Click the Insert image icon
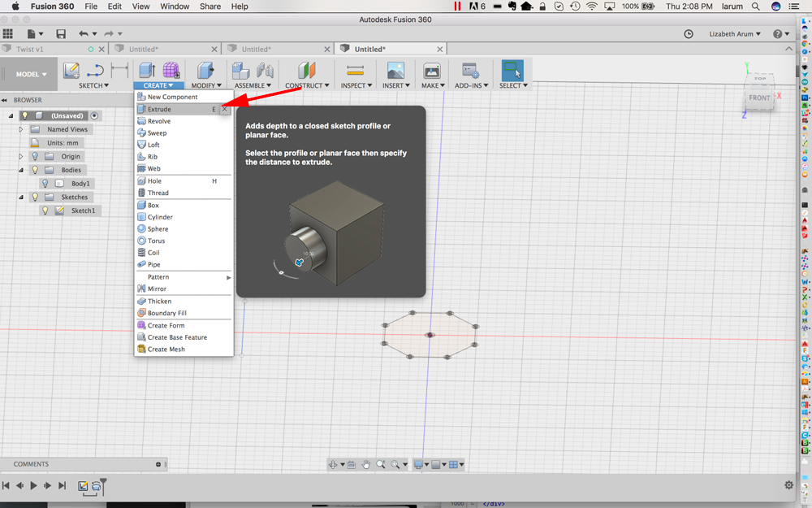Screen dimensions: 812x508 (x=395, y=70)
